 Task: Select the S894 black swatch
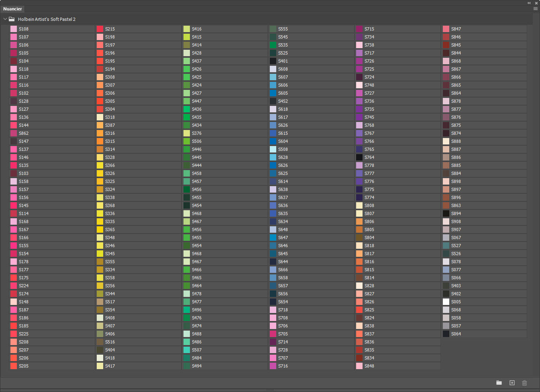point(446,213)
